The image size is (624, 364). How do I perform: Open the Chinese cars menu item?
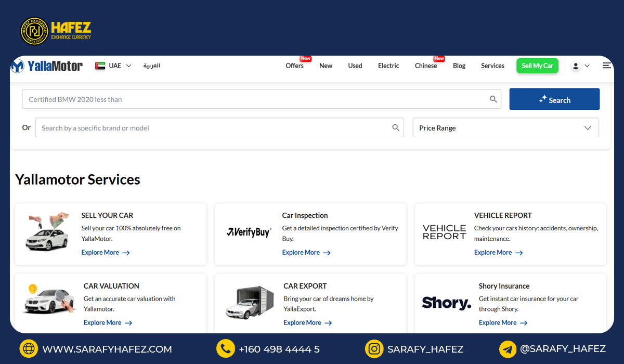pos(426,66)
